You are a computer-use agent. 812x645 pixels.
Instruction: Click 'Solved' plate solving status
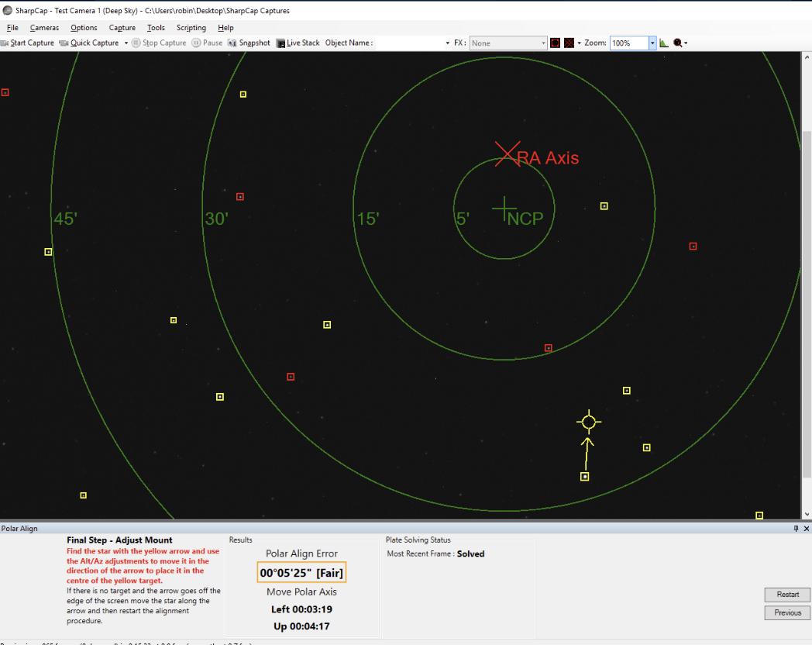[x=471, y=554]
